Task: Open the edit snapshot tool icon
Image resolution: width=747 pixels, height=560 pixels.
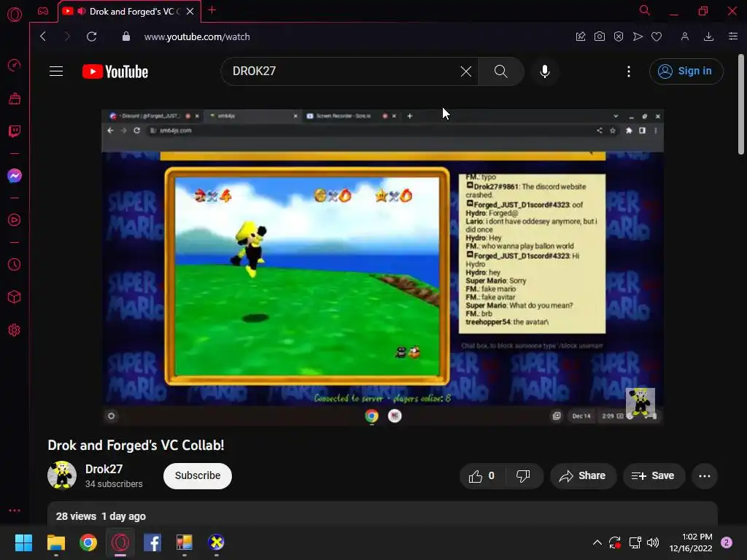Action: click(580, 36)
